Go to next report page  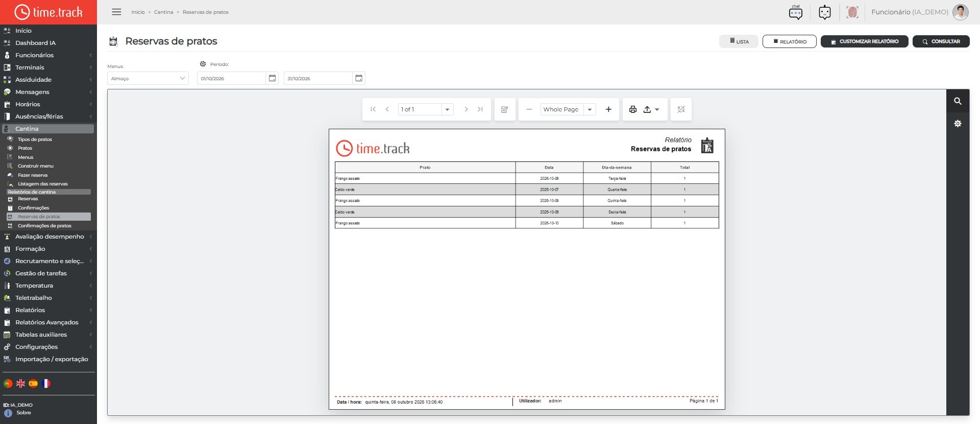pyautogui.click(x=466, y=109)
